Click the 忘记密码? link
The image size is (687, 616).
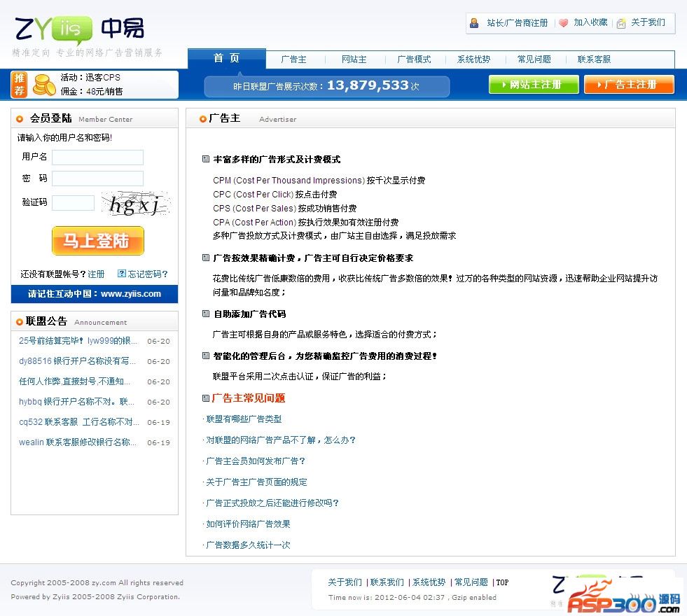click(x=148, y=274)
